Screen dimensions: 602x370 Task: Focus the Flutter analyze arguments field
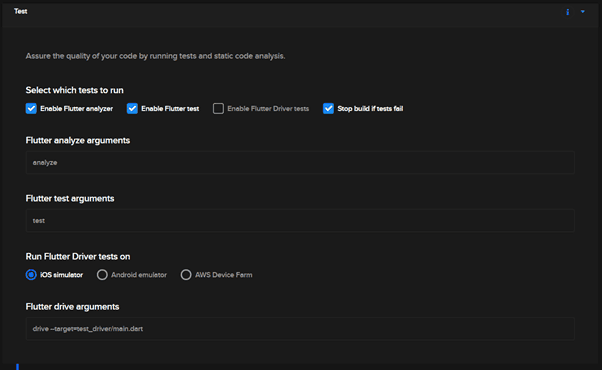tap(300, 163)
